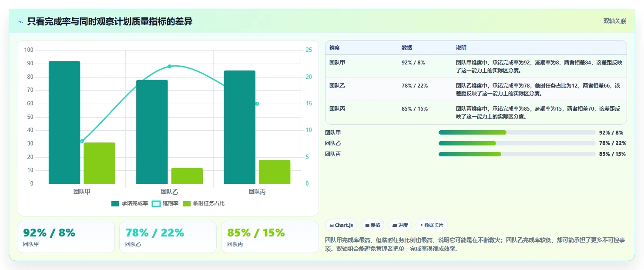The height and width of the screenshot is (270, 644).
Task: Click the teal 承诺完成率 bar for 团队乙
Action: click(x=152, y=132)
